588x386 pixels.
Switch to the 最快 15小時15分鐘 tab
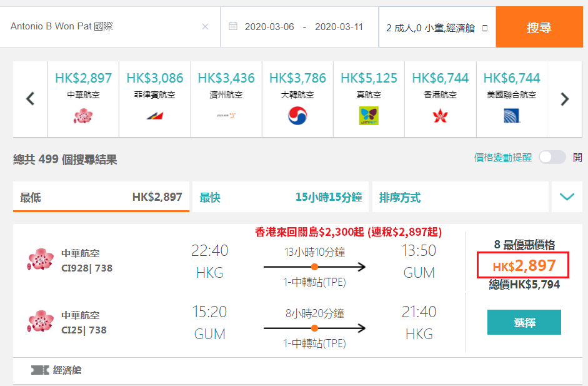click(281, 197)
